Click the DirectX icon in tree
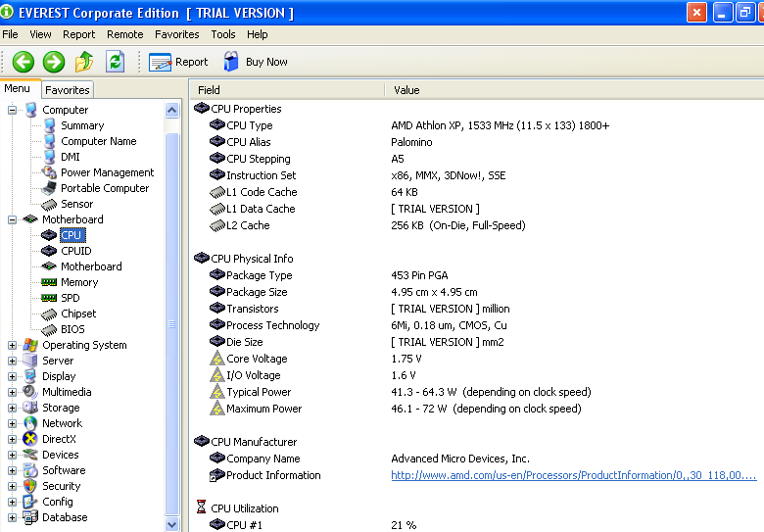 click(x=30, y=439)
